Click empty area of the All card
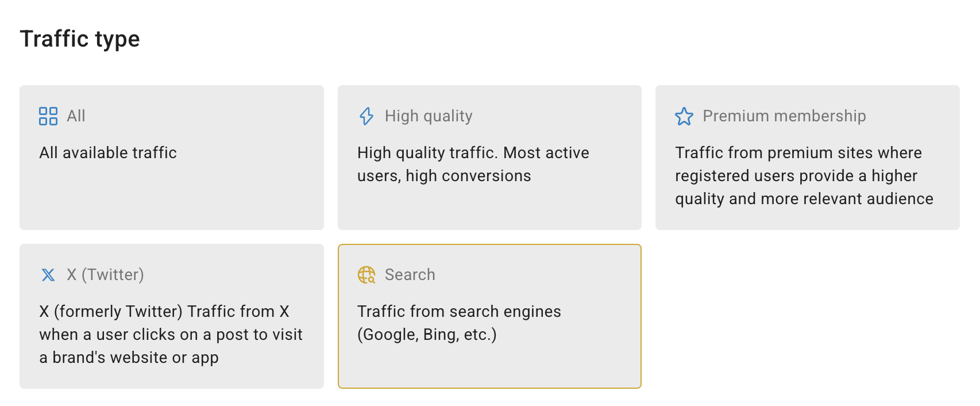980x406 pixels. tap(172, 201)
